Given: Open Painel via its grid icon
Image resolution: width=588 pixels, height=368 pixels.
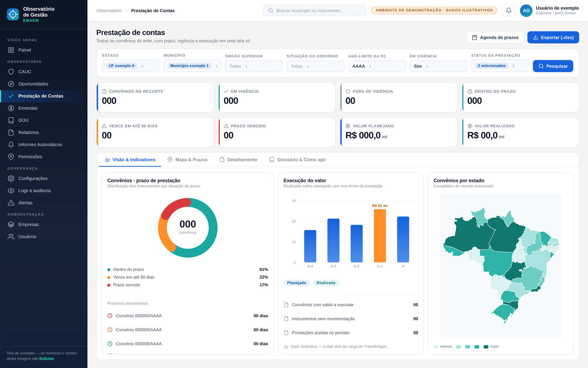Looking at the screenshot, I should click(11, 50).
